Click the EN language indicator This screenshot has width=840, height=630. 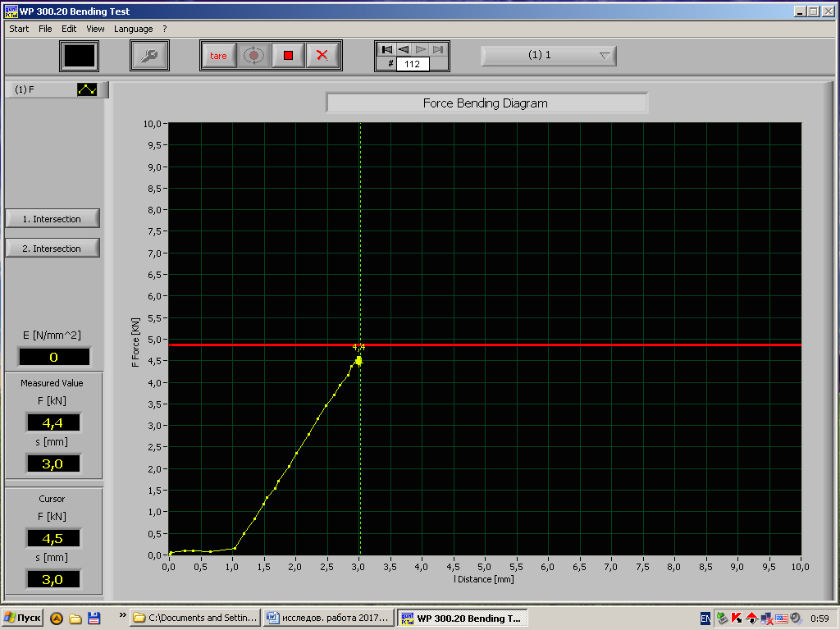(706, 619)
